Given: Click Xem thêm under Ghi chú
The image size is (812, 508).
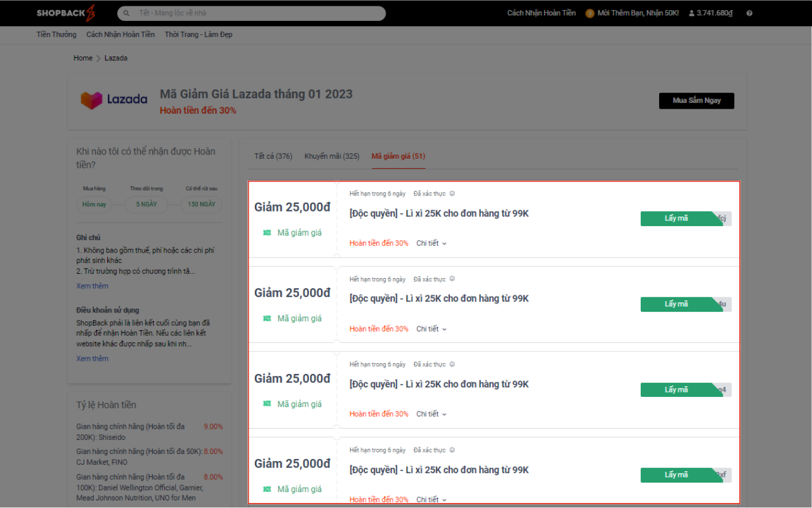Looking at the screenshot, I should pyautogui.click(x=93, y=286).
